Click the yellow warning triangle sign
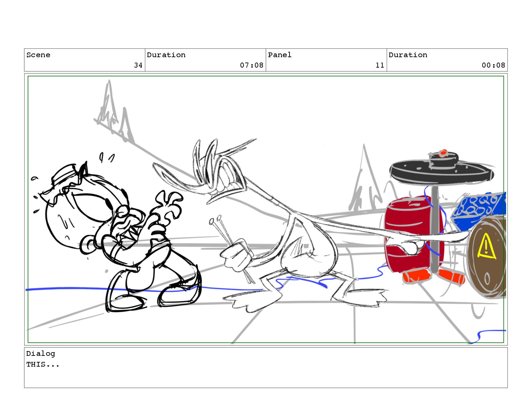The width and height of the screenshot is (532, 412). [486, 246]
